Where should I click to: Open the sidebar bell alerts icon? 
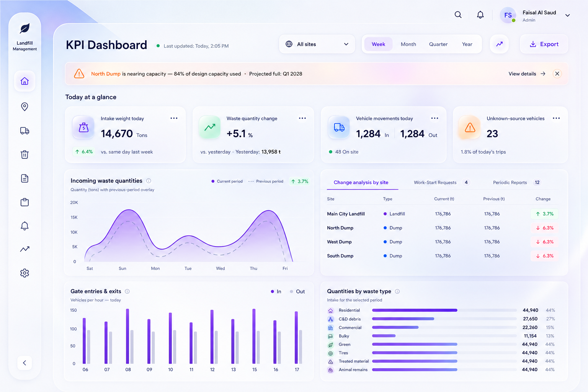(x=24, y=226)
